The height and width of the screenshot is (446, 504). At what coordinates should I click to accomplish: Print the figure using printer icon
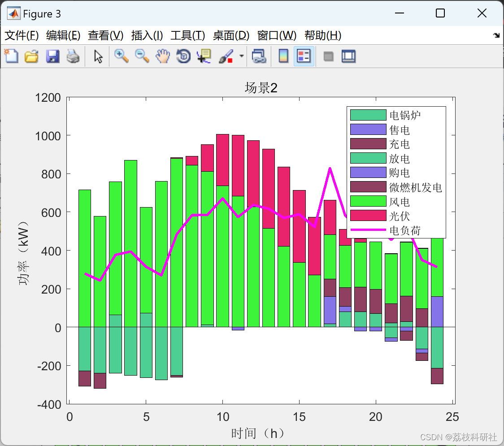(x=73, y=56)
